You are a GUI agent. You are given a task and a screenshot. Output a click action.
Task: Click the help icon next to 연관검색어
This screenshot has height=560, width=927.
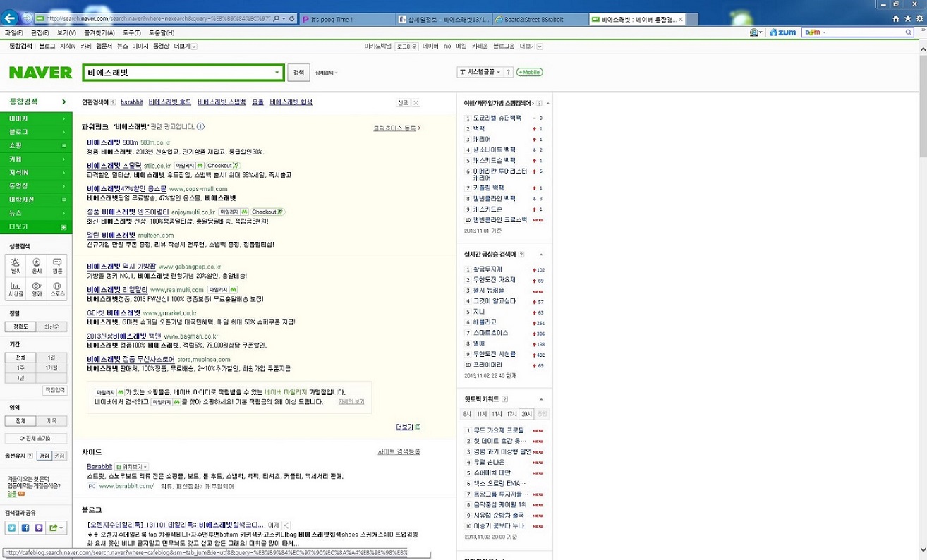click(x=114, y=103)
